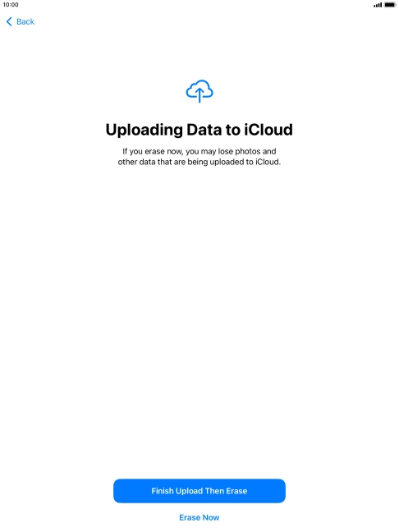Viewport: 399px width, 532px height.
Task: Select the Erase Now link
Action: click(x=199, y=517)
